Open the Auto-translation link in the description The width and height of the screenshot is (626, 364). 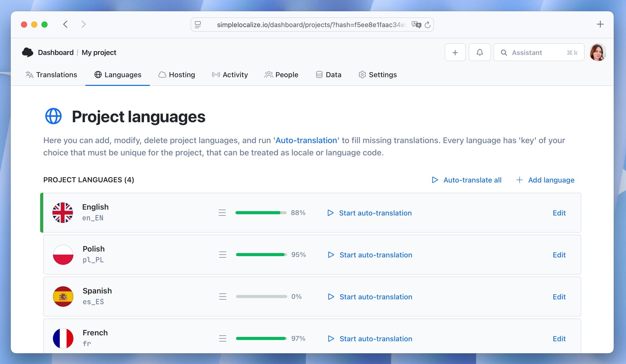click(x=306, y=140)
